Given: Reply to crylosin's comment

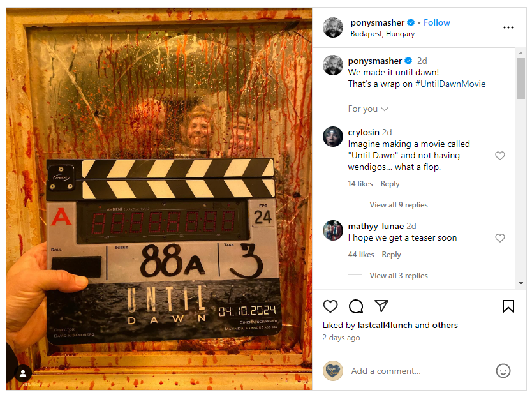Looking at the screenshot, I should [x=390, y=184].
